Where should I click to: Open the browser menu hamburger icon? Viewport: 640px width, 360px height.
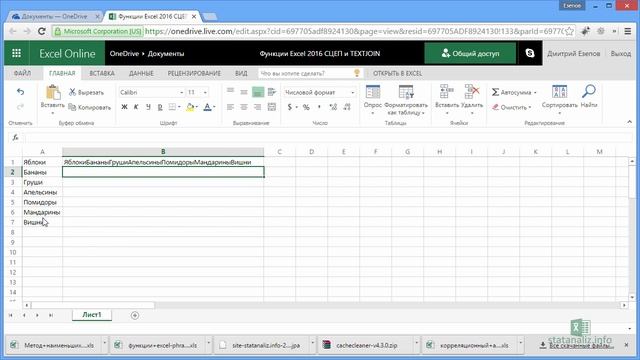pyautogui.click(x=628, y=31)
